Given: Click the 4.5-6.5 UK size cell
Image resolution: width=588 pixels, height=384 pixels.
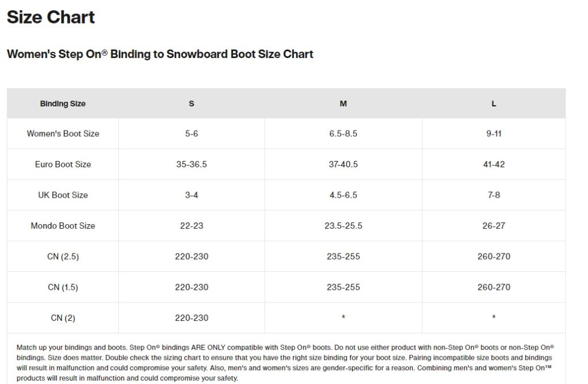Looking at the screenshot, I should pos(343,195).
